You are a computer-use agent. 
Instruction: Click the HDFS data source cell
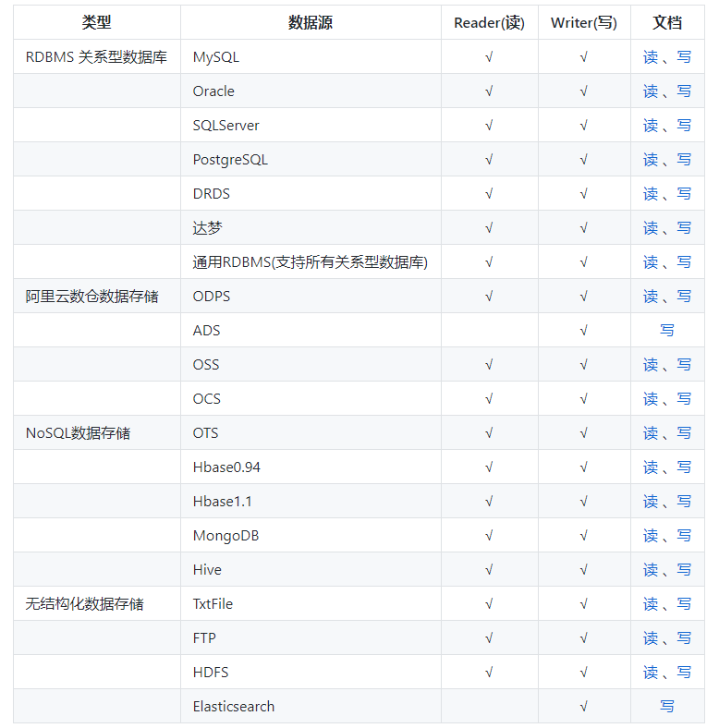311,673
